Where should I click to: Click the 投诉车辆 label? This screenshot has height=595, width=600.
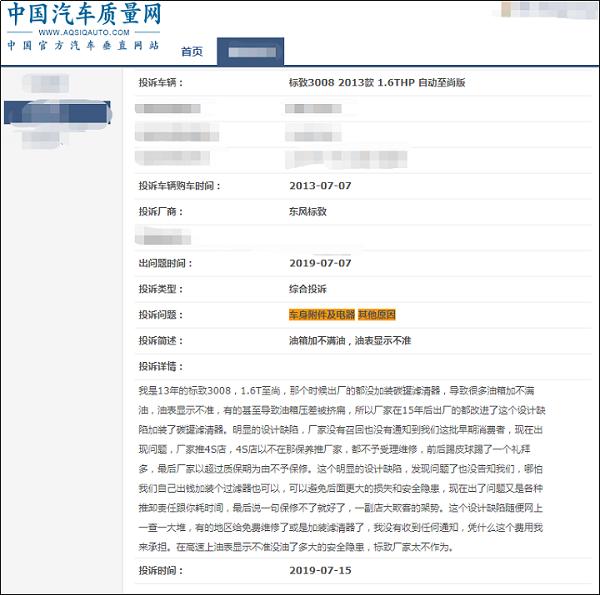click(161, 83)
